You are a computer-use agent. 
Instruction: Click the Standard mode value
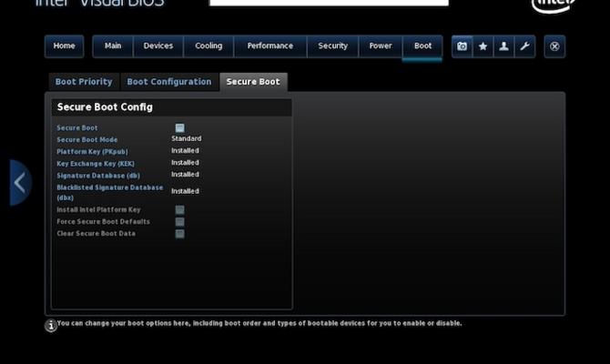click(x=187, y=139)
